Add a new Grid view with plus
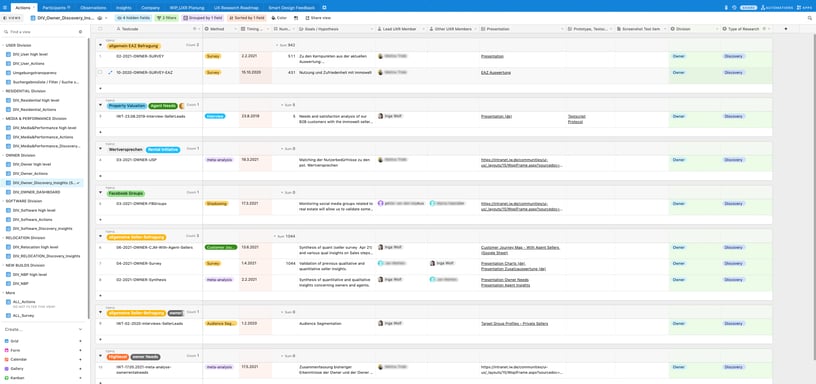Viewport: 816px width, 384px height. pyautogui.click(x=80, y=341)
